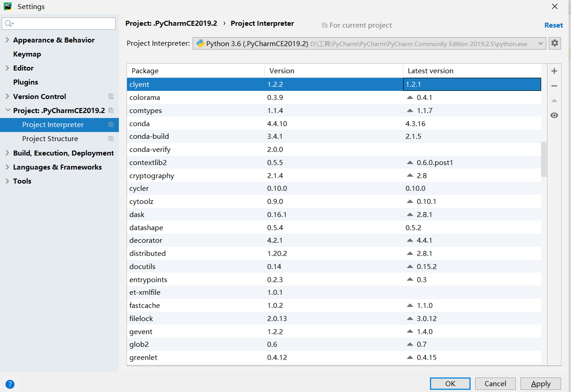The width and height of the screenshot is (571, 392).
Task: Click the settings search field
Action: 59,24
